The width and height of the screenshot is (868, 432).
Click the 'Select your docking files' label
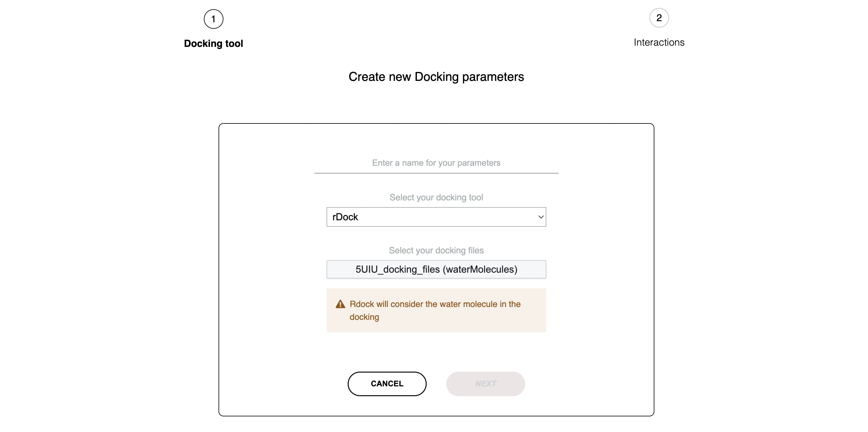click(436, 250)
